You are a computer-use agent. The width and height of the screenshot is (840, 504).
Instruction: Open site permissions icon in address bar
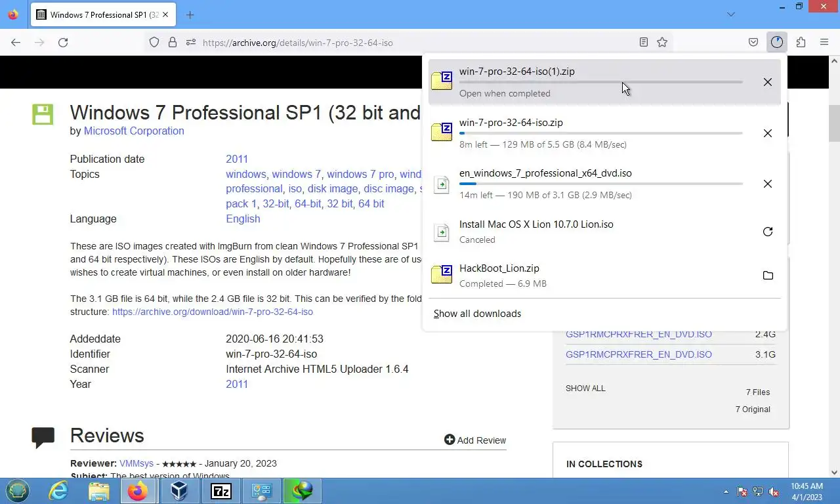[x=191, y=43]
